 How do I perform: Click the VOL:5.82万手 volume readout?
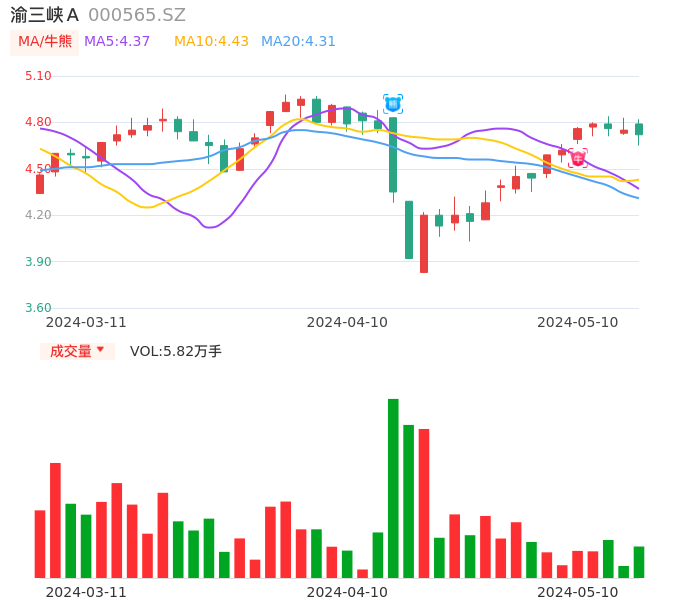176,351
